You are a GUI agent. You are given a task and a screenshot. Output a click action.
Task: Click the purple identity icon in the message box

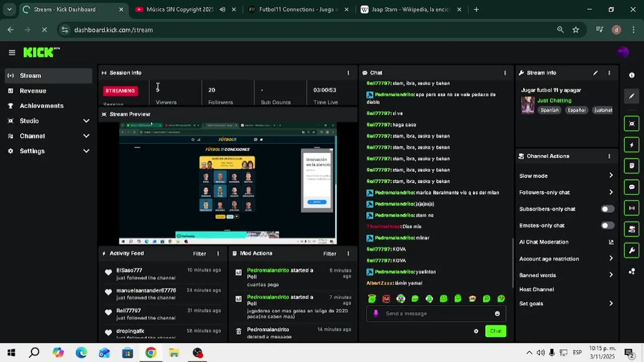pos(376,313)
